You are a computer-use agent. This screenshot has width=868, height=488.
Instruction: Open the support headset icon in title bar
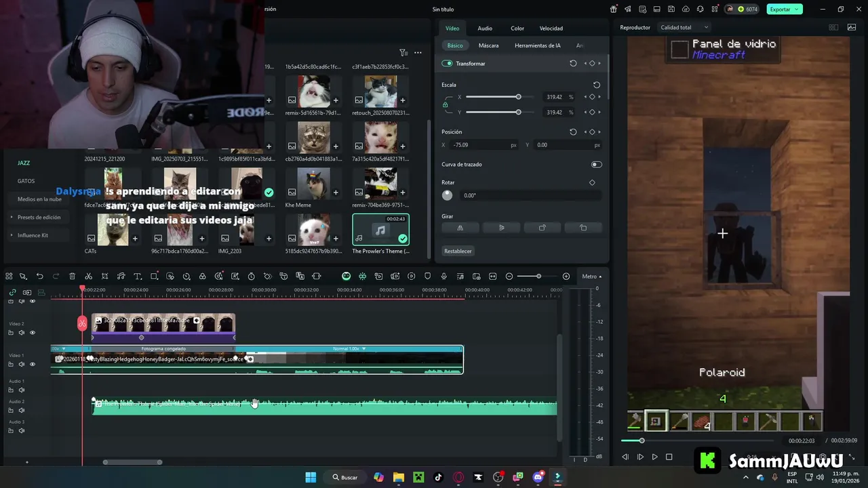tap(700, 9)
